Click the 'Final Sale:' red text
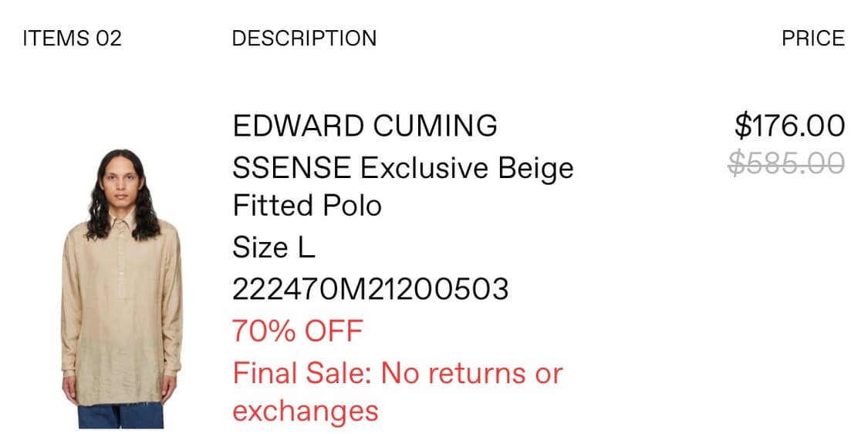This screenshot has width=868, height=434. (x=303, y=373)
